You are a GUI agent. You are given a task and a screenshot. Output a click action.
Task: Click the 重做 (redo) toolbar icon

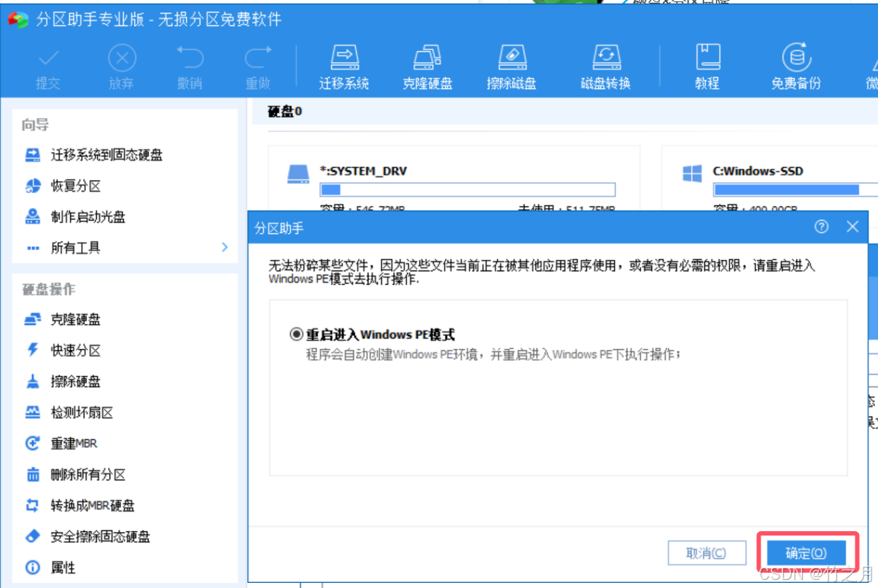pyautogui.click(x=257, y=67)
